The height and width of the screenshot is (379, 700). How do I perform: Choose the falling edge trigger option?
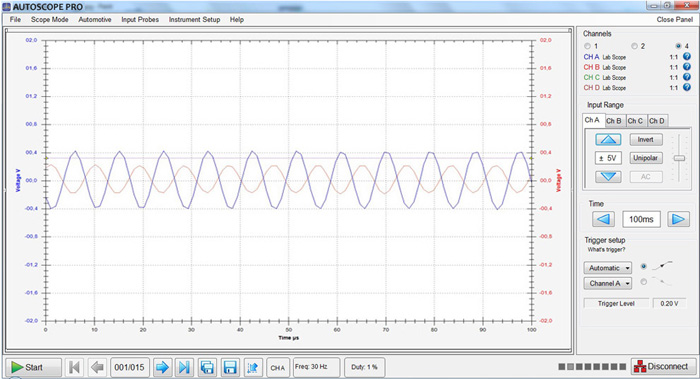point(643,282)
